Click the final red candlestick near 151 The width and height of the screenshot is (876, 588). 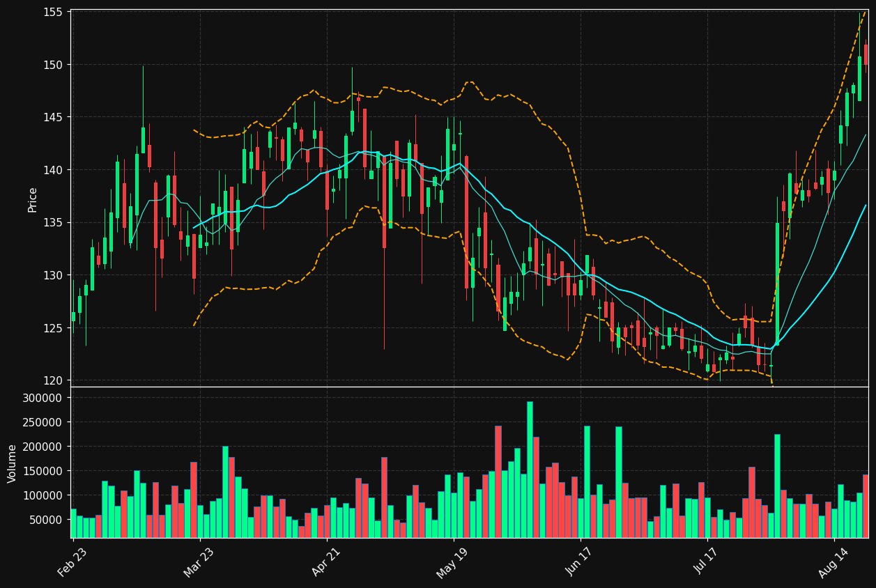(866, 55)
